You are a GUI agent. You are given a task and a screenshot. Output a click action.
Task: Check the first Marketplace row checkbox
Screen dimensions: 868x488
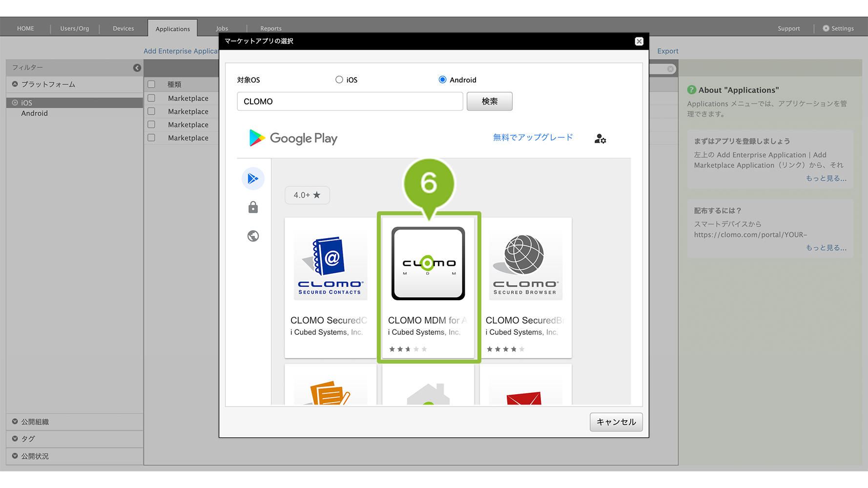click(151, 98)
